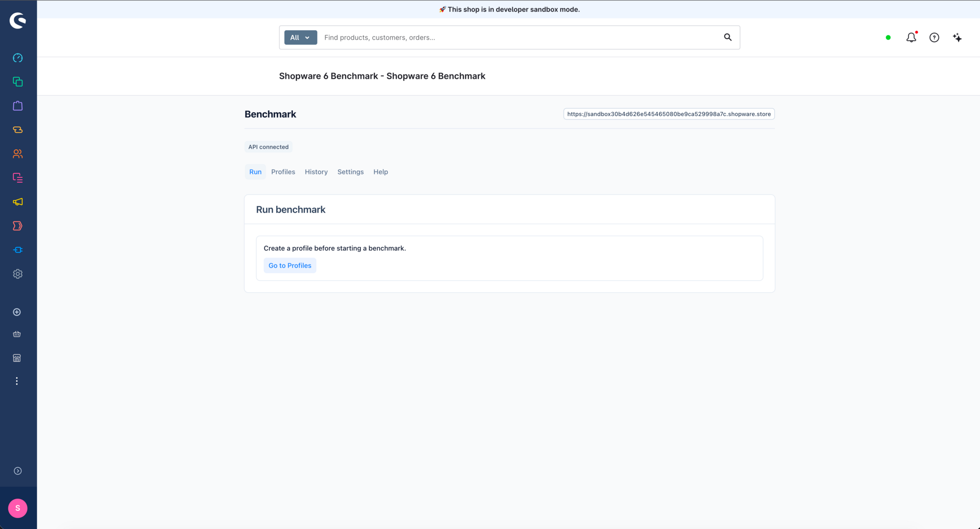
Task: Switch to the History tab
Action: click(x=316, y=172)
